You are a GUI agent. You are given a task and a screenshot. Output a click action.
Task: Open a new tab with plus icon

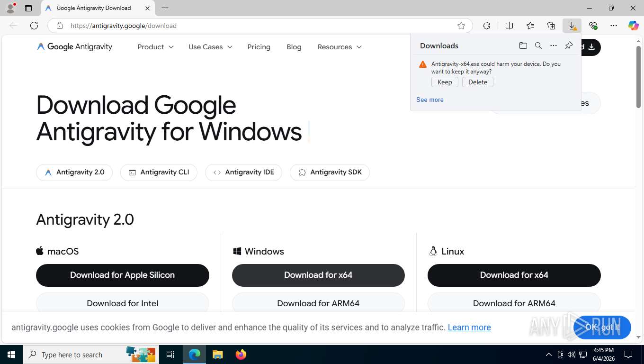click(x=165, y=8)
